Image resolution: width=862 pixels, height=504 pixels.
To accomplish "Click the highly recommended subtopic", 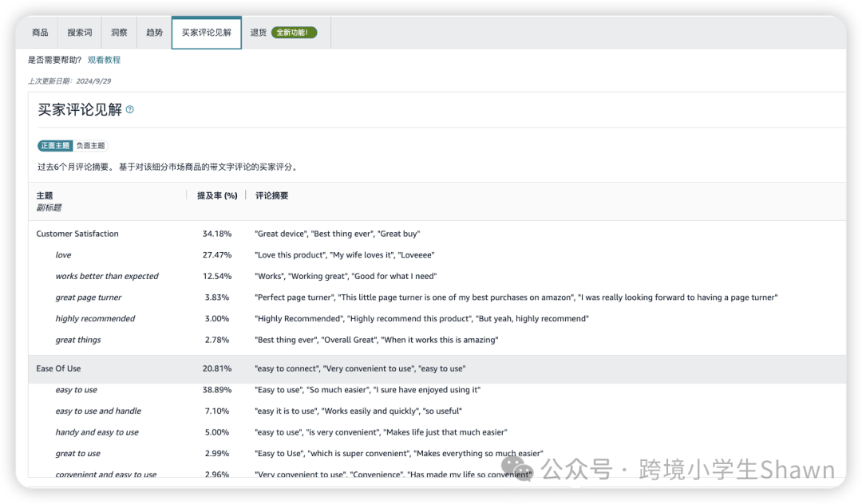I will coord(95,318).
